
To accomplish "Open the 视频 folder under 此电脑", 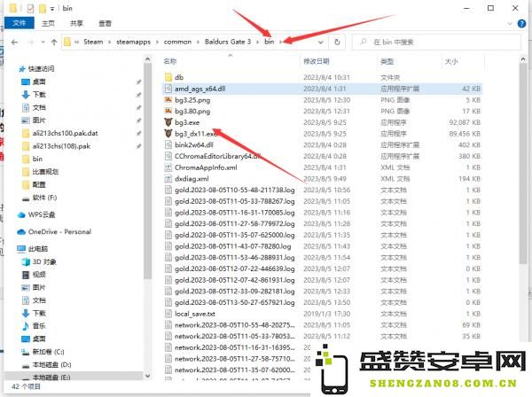I will (39, 275).
